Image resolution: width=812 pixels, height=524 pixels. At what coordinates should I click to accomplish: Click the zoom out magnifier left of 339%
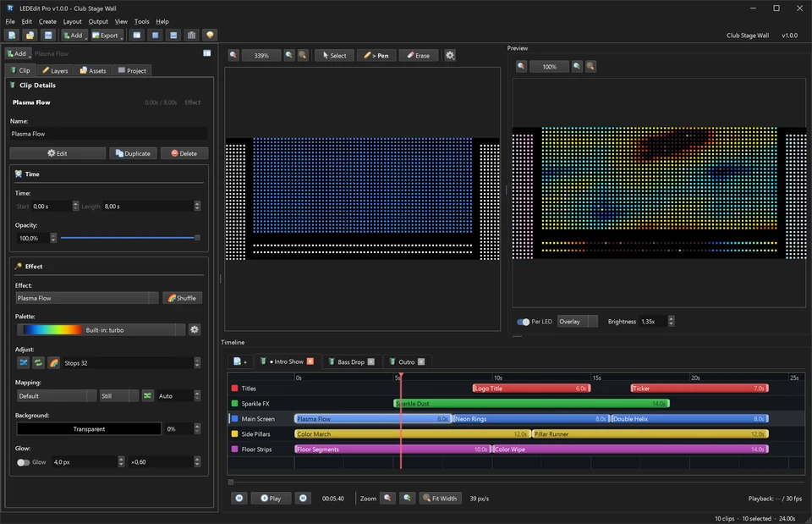click(x=233, y=56)
